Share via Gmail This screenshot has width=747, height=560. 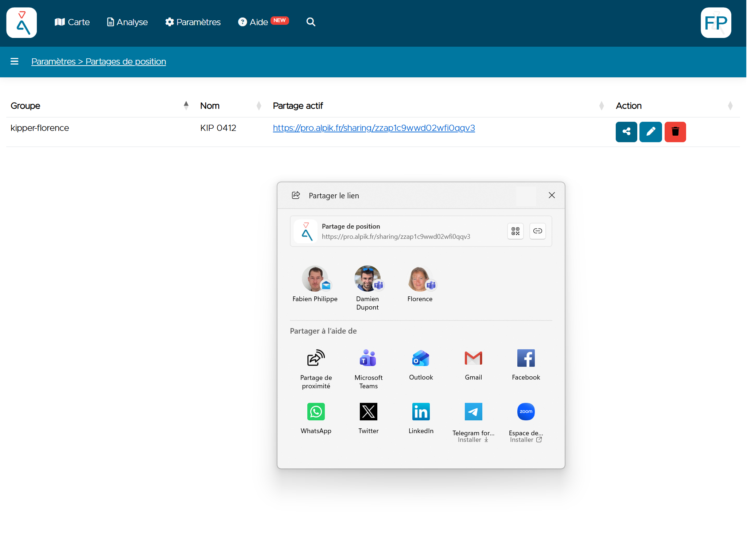pyautogui.click(x=474, y=365)
